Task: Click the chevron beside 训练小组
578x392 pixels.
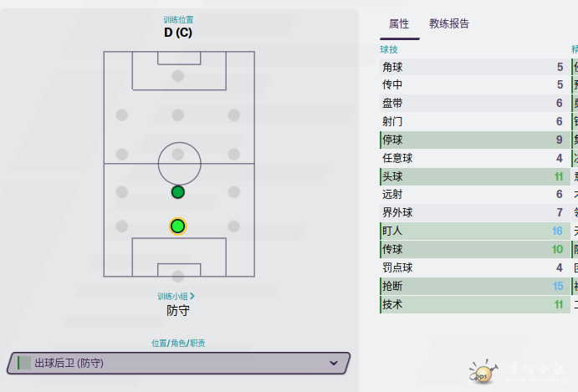Action: click(192, 296)
